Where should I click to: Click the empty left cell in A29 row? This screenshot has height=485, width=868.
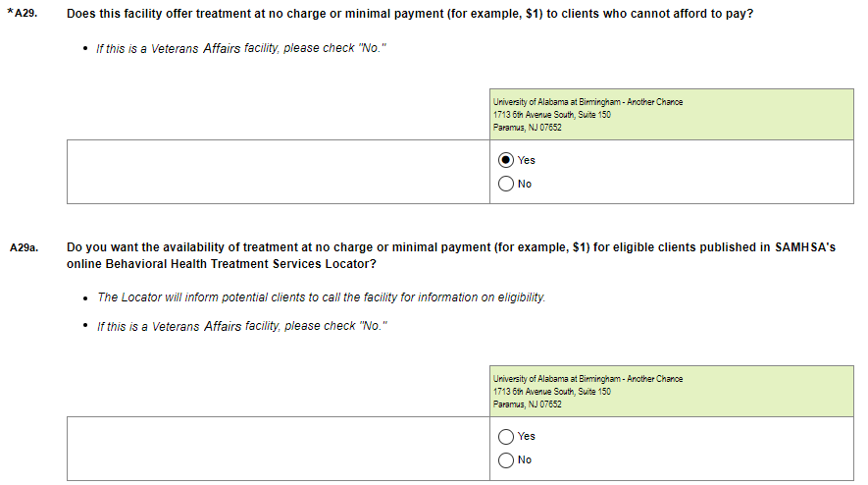278,172
